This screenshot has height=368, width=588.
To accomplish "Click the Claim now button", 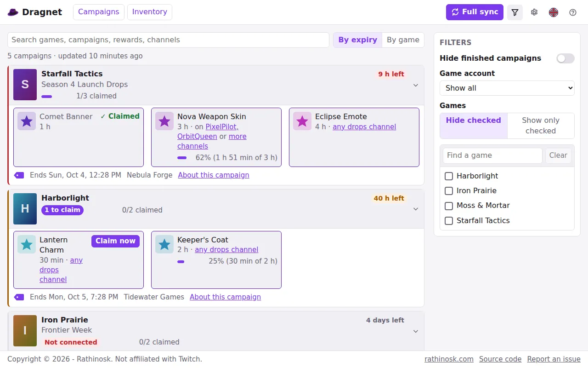I will point(115,241).
